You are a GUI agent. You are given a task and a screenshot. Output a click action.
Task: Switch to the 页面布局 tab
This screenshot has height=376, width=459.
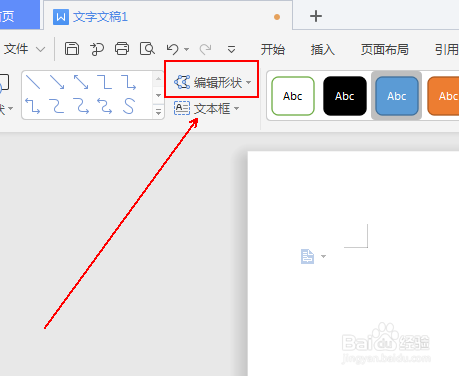[385, 50]
